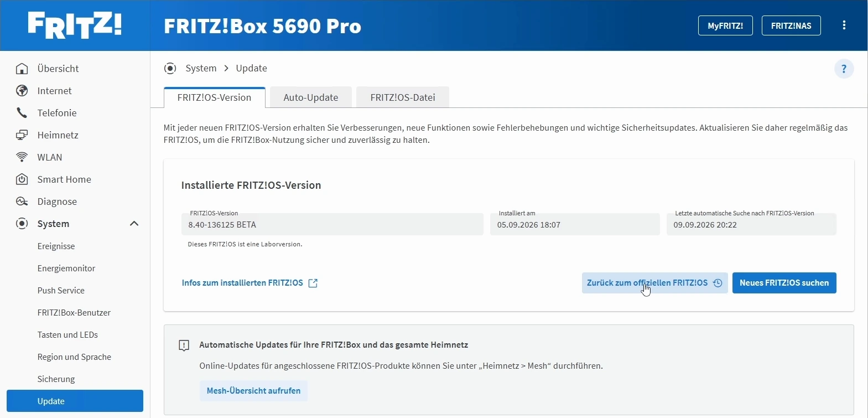Switch to the Auto-Update tab
868x418 pixels.
click(311, 97)
